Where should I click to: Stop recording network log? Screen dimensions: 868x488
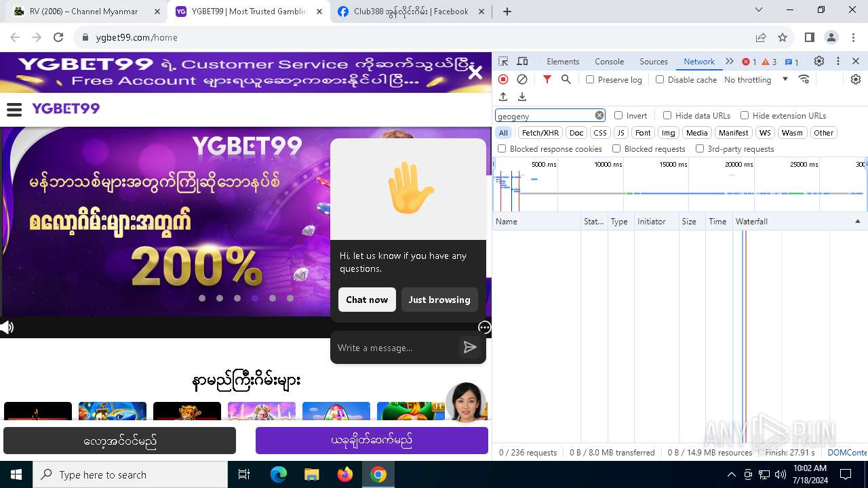[x=503, y=79]
